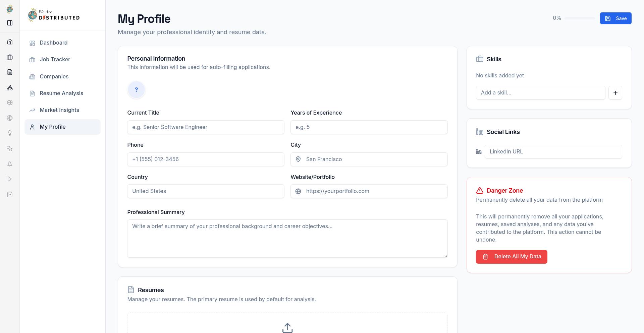Click the shopping bag icon at rail bottom
Screen dimensions: 644x333
10,194
